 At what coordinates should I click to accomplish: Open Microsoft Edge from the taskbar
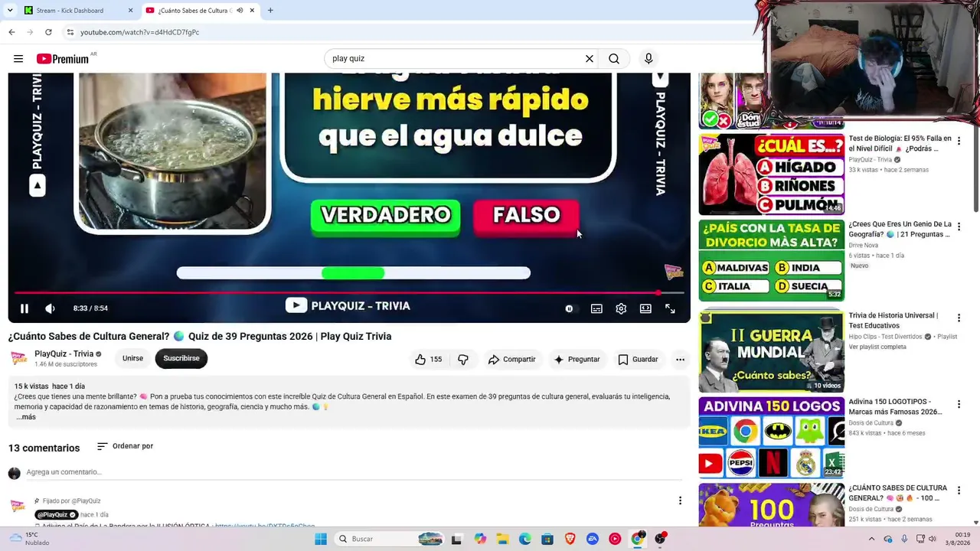pos(524,539)
